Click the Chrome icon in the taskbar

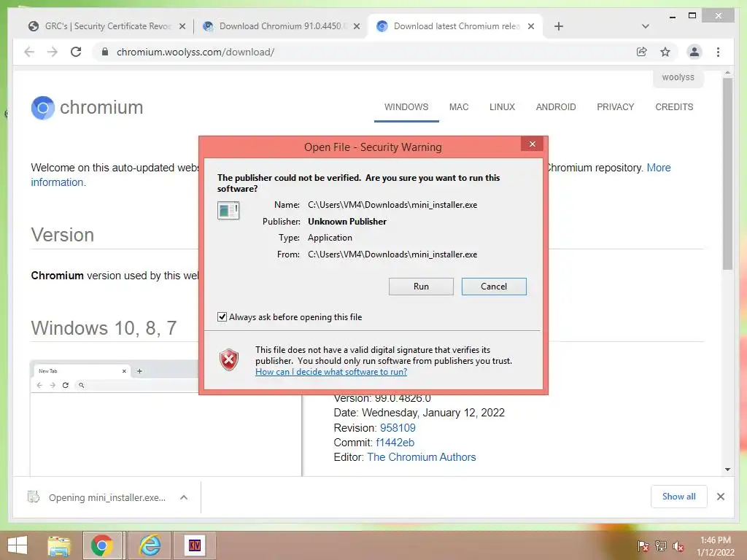102,545
